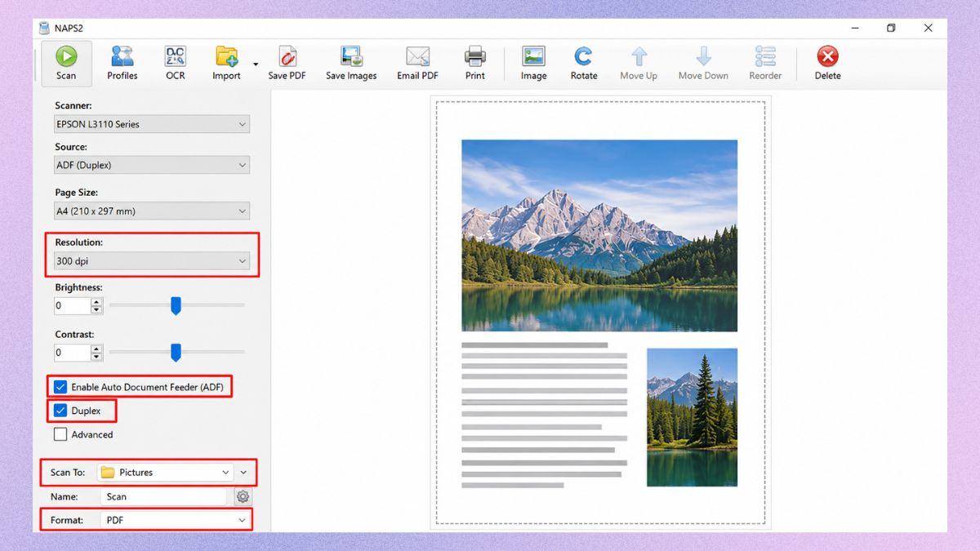Viewport: 980px width, 551px height.
Task: Click the NAPS2 app icon in title bar
Action: pyautogui.click(x=45, y=28)
